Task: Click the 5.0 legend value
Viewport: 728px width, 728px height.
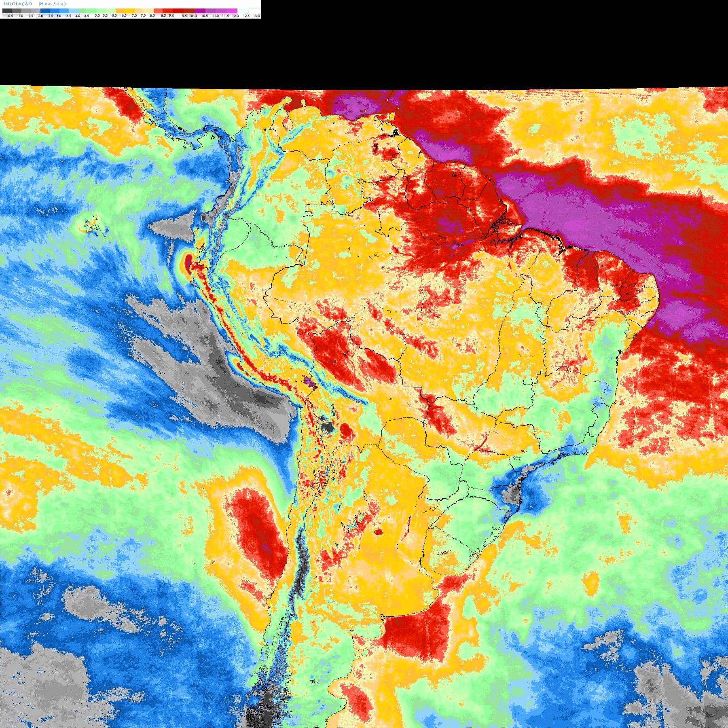Action: click(97, 15)
